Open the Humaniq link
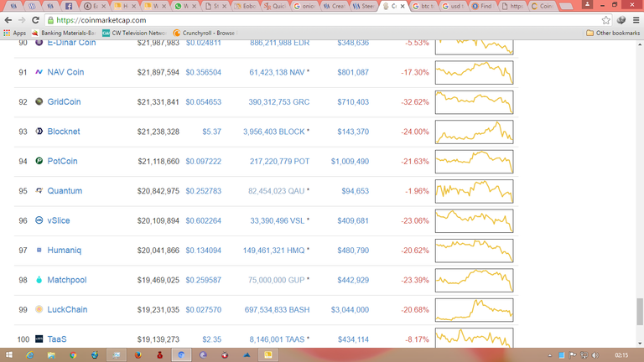644x362 pixels. tap(64, 250)
